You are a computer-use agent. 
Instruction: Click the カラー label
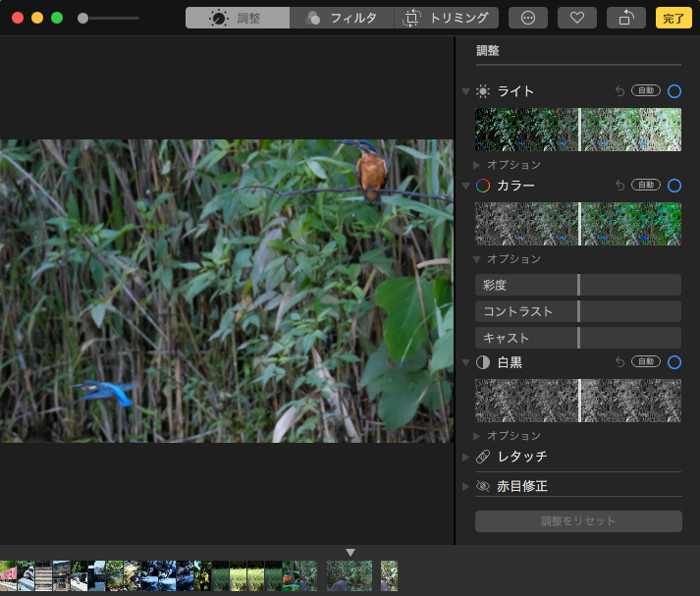coord(515,186)
